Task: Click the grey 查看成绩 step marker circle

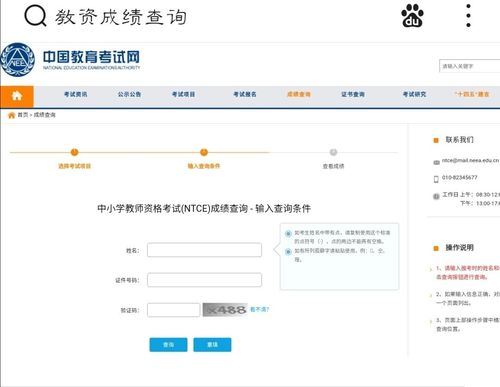Action: pyautogui.click(x=333, y=152)
